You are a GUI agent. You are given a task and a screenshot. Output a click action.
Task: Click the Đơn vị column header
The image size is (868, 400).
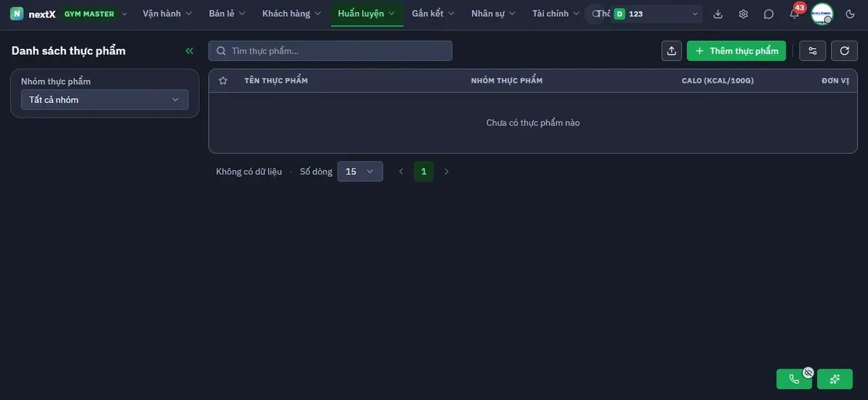(835, 81)
